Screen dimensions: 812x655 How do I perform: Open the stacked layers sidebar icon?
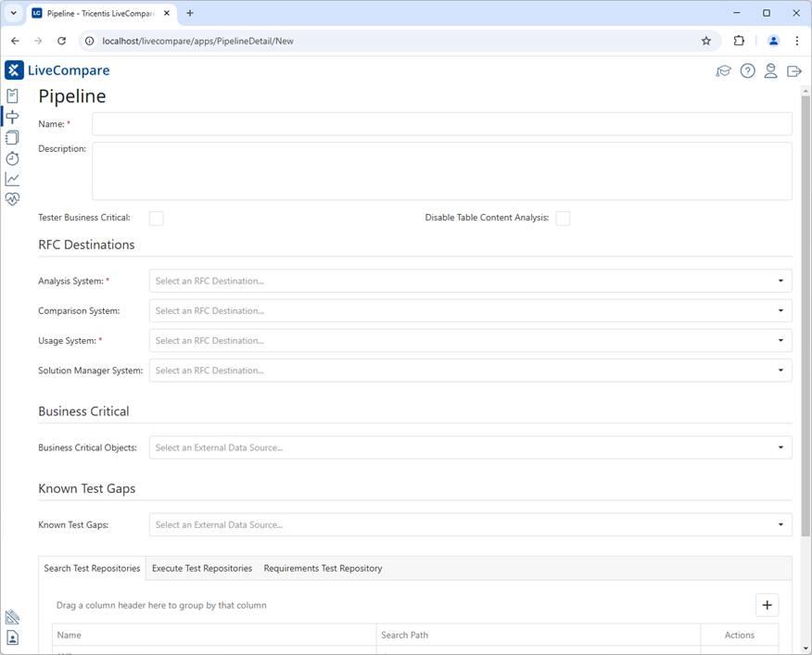coord(12,137)
